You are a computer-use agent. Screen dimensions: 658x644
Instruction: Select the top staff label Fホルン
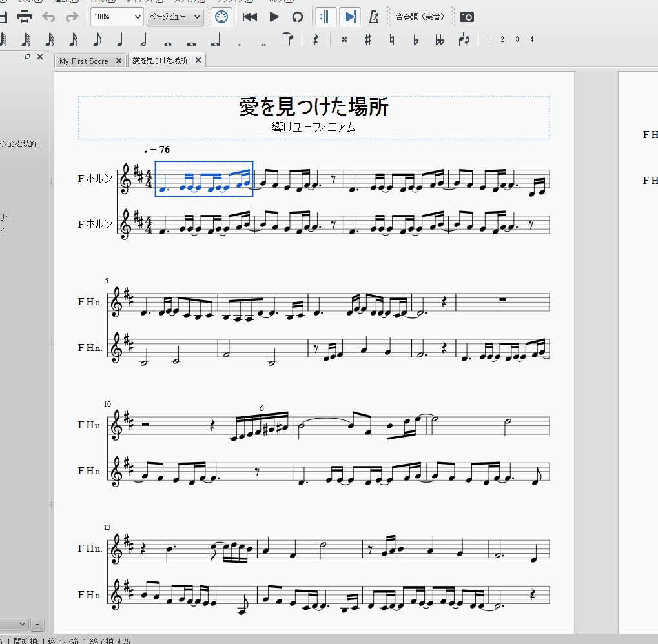(95, 179)
